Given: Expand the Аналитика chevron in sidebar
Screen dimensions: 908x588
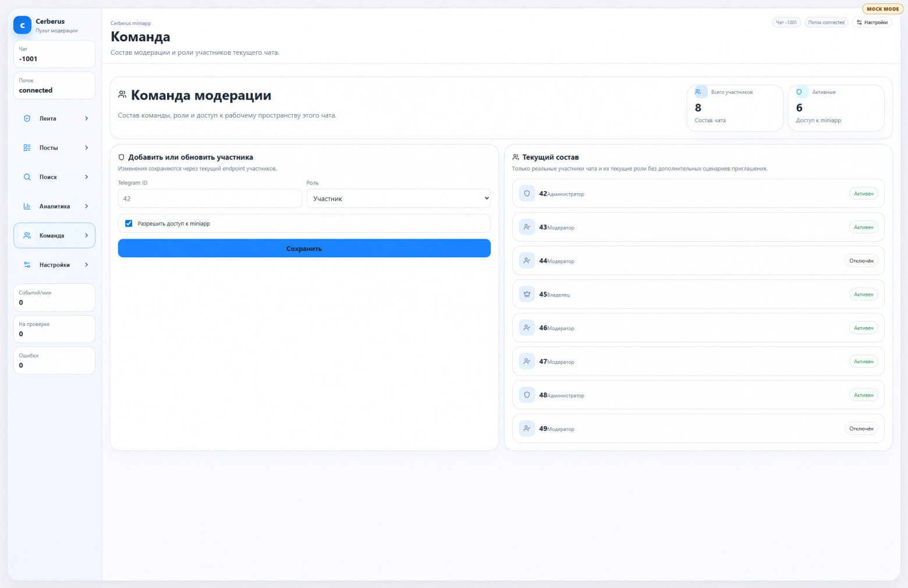Looking at the screenshot, I should [87, 206].
